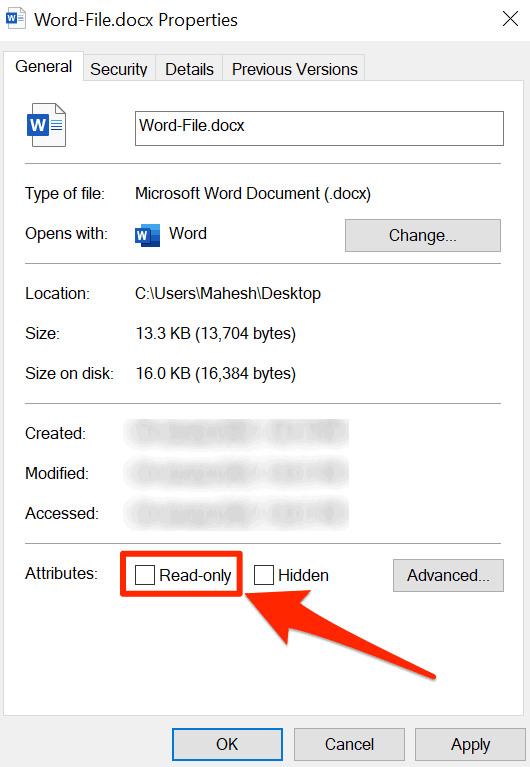Screen dimensions: 530x767
Task: Dismiss changes with the Cancel button
Action: (x=349, y=744)
